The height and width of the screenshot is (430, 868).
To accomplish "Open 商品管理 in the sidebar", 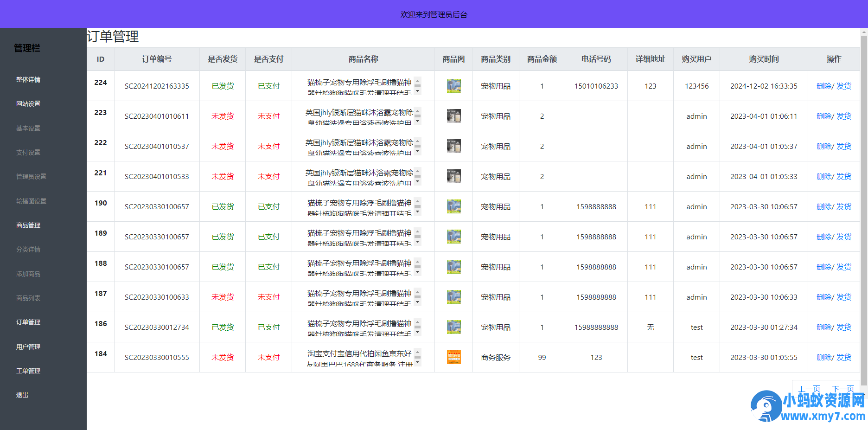I will [27, 225].
